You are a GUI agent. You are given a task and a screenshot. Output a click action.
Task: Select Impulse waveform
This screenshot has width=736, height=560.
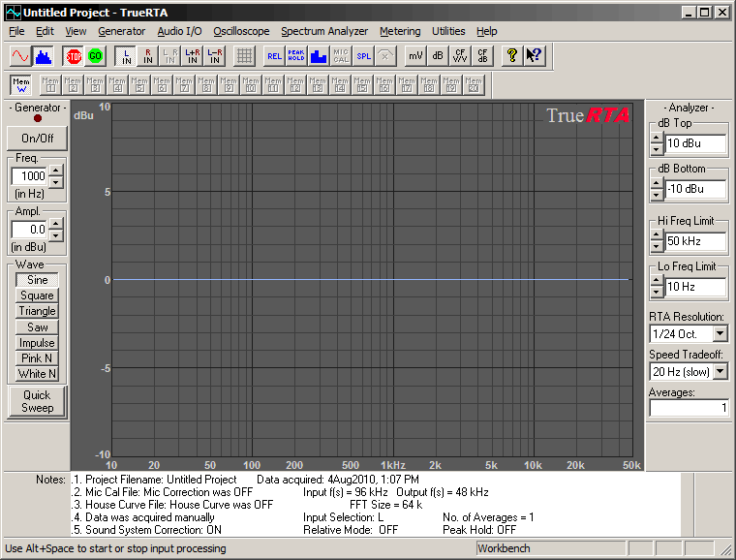click(37, 343)
